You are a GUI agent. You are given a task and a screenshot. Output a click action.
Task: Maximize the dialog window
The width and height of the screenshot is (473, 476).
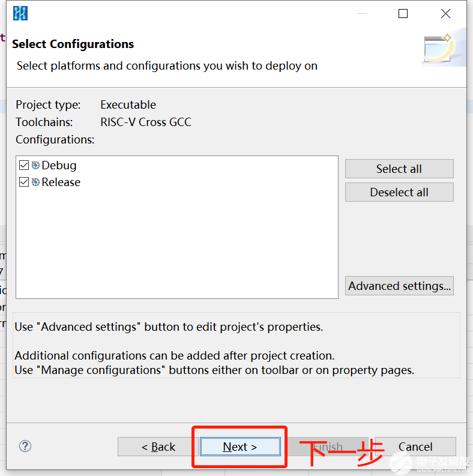(x=403, y=13)
